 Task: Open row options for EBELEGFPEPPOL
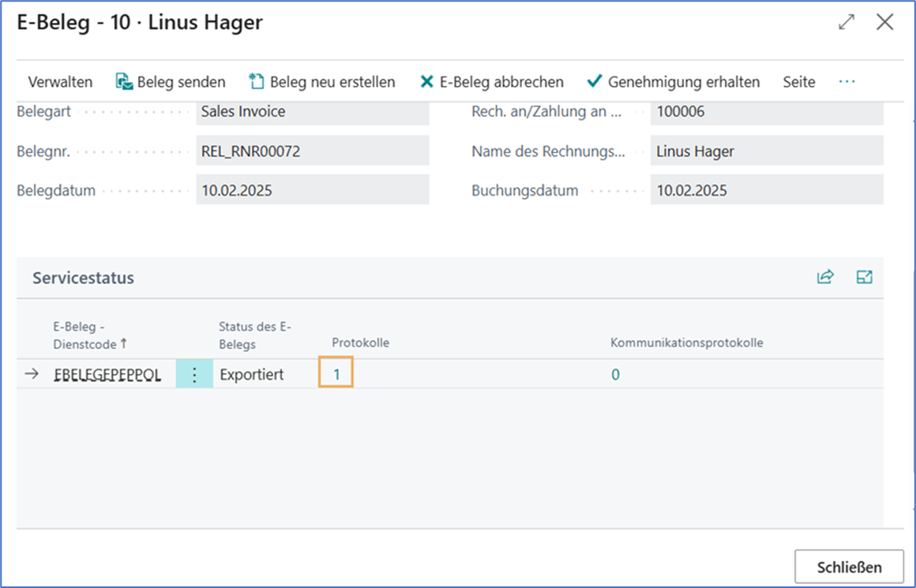pyautogui.click(x=194, y=375)
